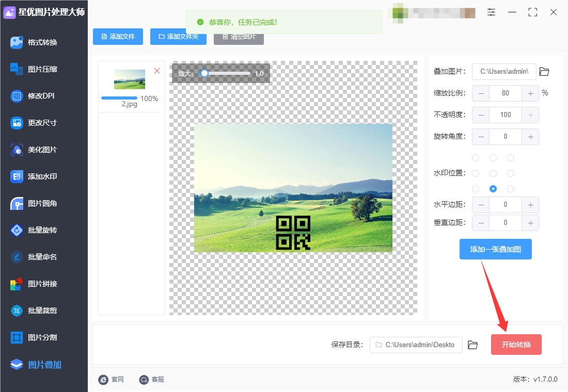
Task: Open the 批量裁剪 batch crop tool
Action: pos(34,311)
